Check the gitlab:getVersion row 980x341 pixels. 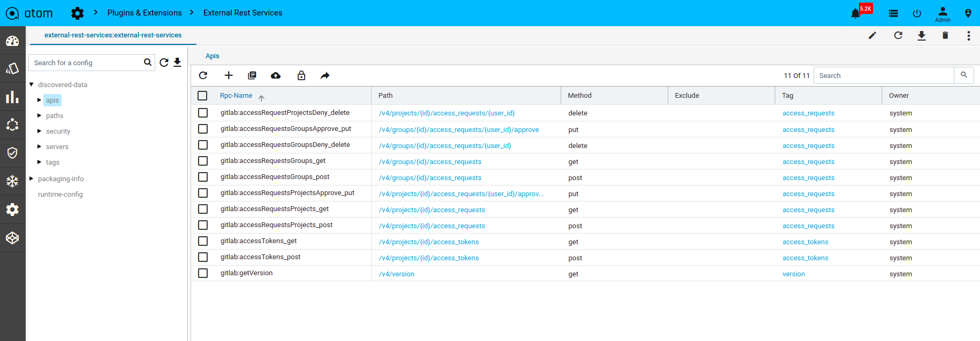pyautogui.click(x=203, y=273)
